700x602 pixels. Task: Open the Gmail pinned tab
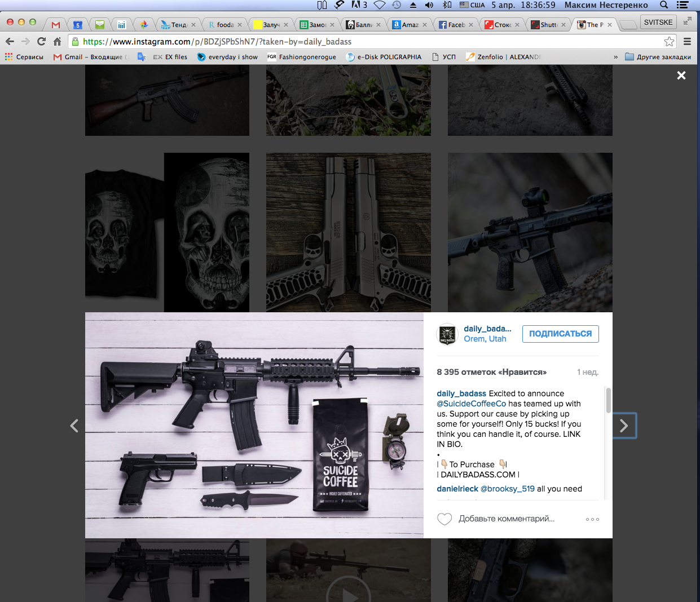point(55,25)
